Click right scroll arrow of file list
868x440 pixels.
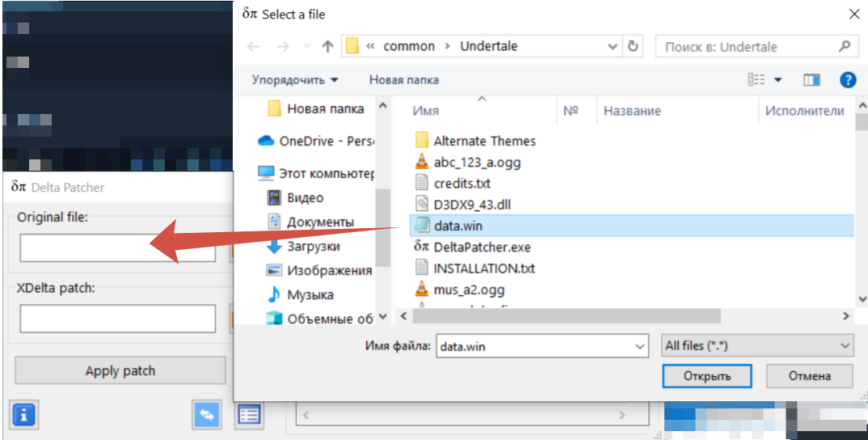pyautogui.click(x=845, y=316)
